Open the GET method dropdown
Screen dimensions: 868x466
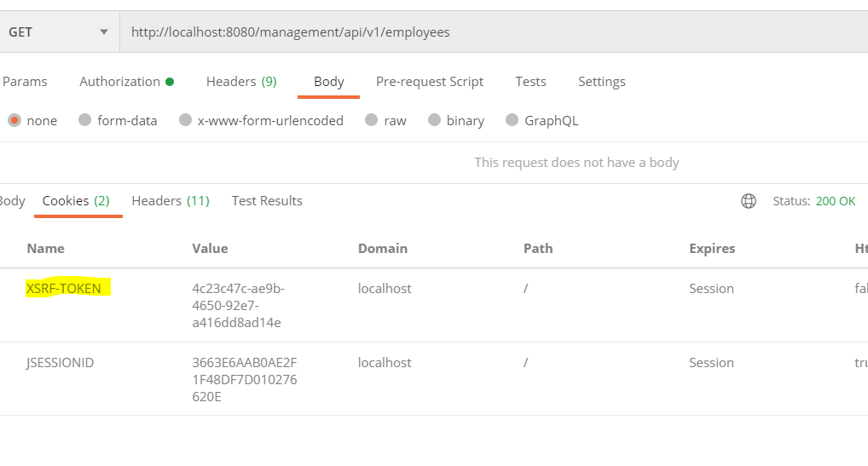pos(58,32)
